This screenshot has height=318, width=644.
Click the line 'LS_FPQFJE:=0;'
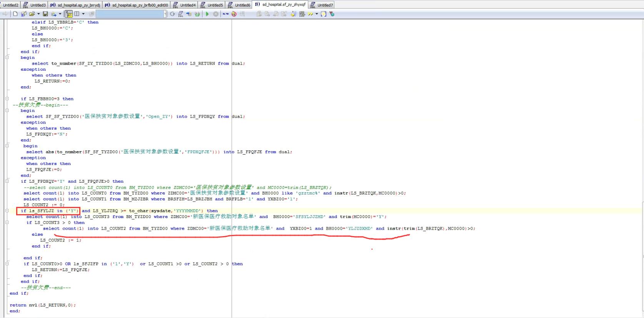[44, 170]
